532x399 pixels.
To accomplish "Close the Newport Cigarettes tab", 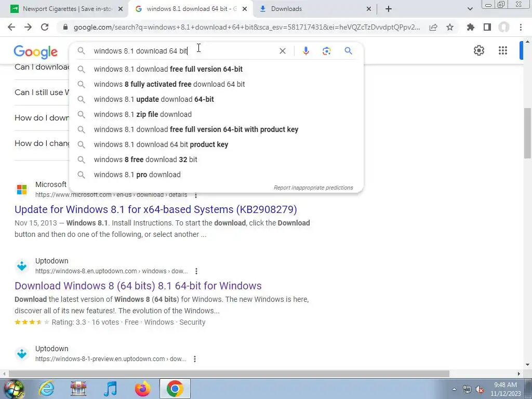I will click(x=121, y=9).
